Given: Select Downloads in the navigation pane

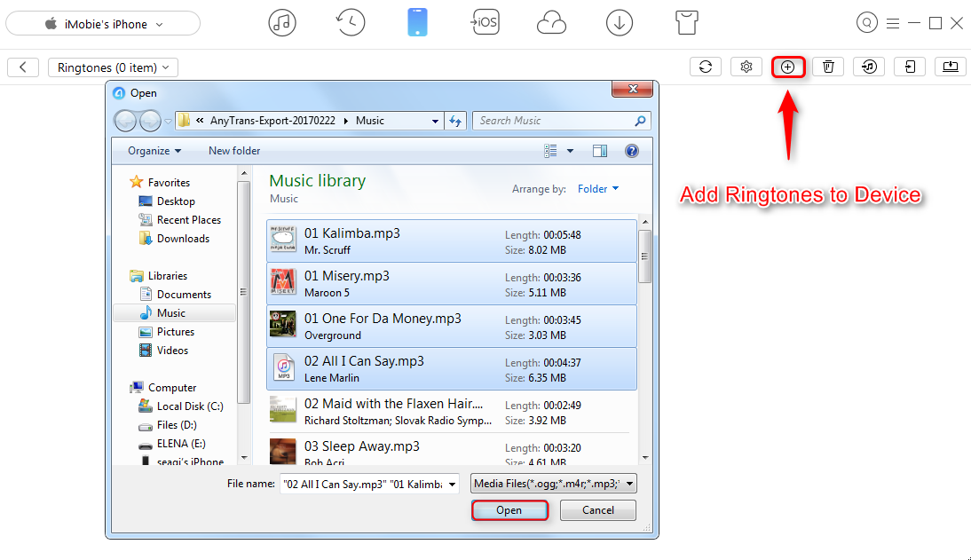Looking at the screenshot, I should [184, 239].
